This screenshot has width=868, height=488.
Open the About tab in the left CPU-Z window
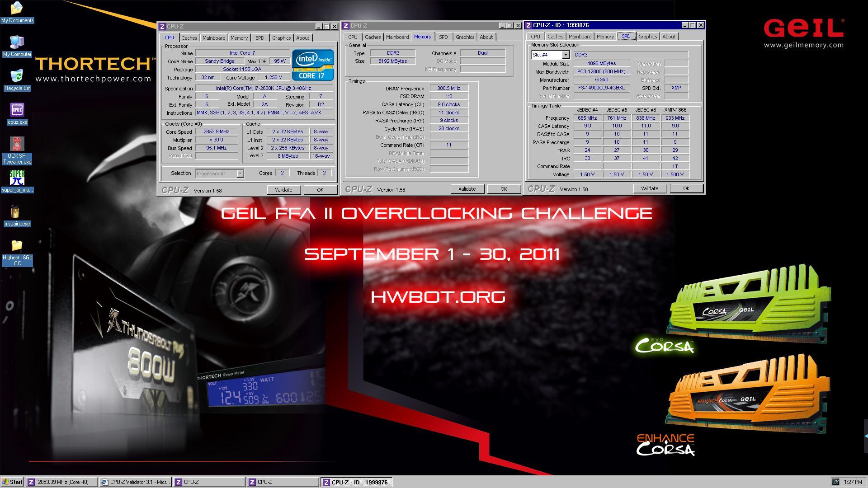coord(303,38)
